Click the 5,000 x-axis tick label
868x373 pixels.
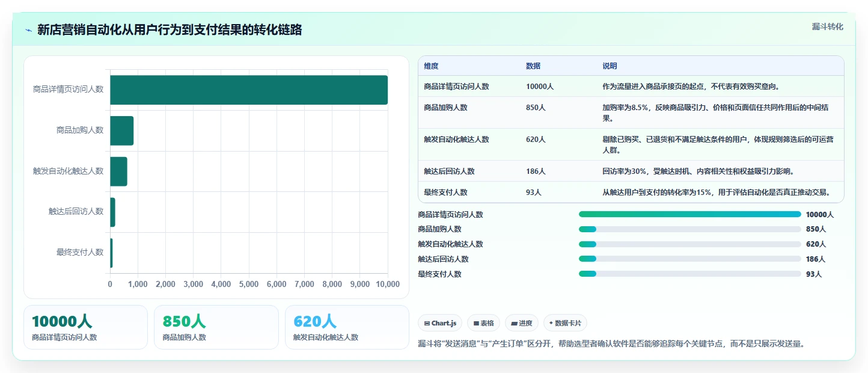(x=249, y=284)
